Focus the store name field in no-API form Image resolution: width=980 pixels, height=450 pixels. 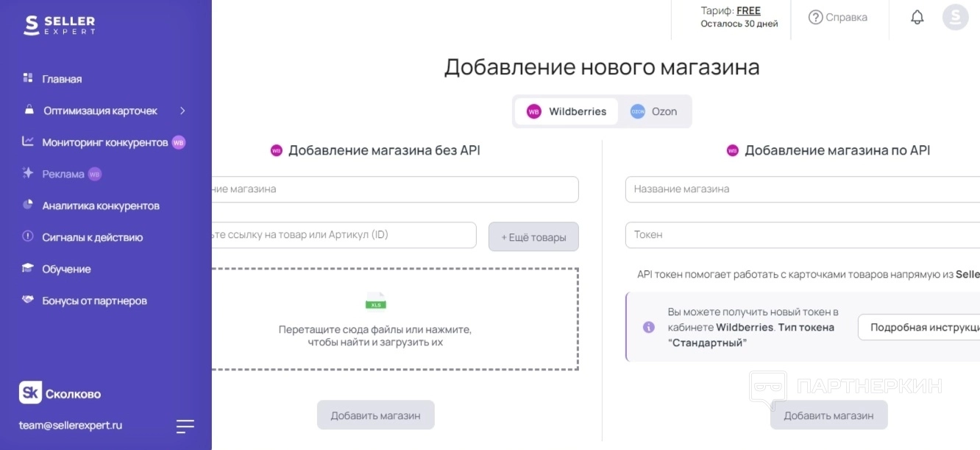[x=395, y=189]
